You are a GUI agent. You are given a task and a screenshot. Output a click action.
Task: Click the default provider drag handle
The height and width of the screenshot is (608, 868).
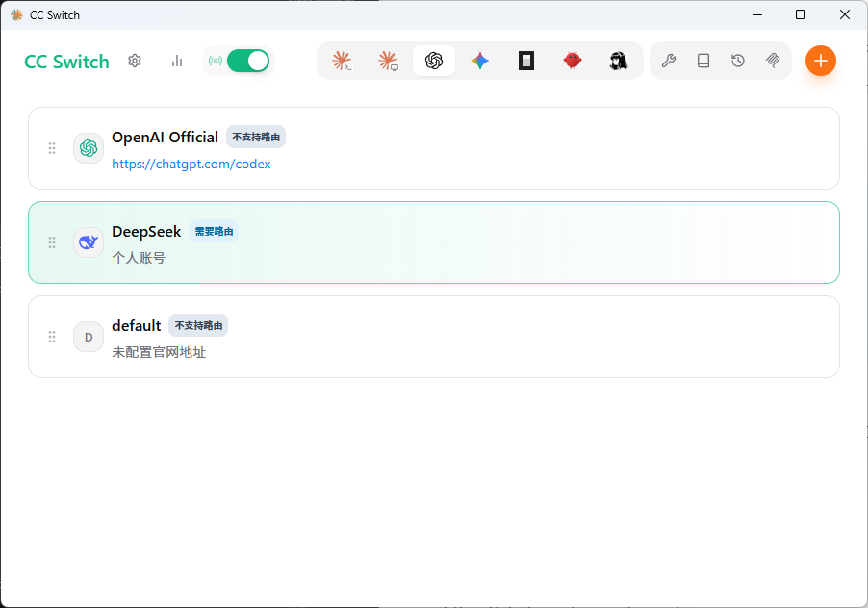coord(52,337)
